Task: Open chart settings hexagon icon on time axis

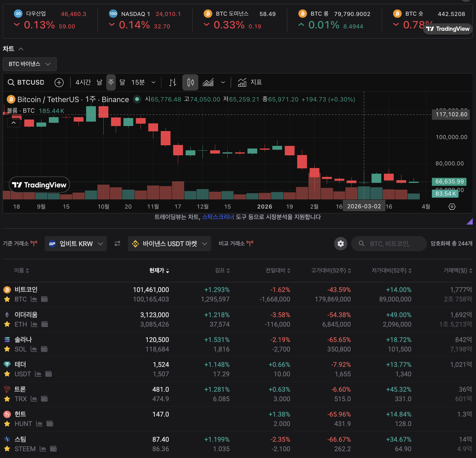Action: pyautogui.click(x=452, y=207)
